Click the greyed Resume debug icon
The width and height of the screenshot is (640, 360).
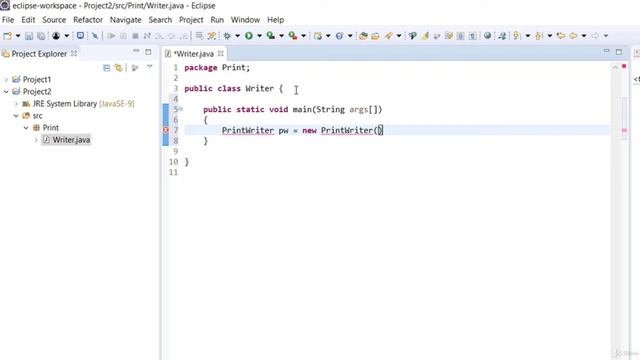[111, 36]
